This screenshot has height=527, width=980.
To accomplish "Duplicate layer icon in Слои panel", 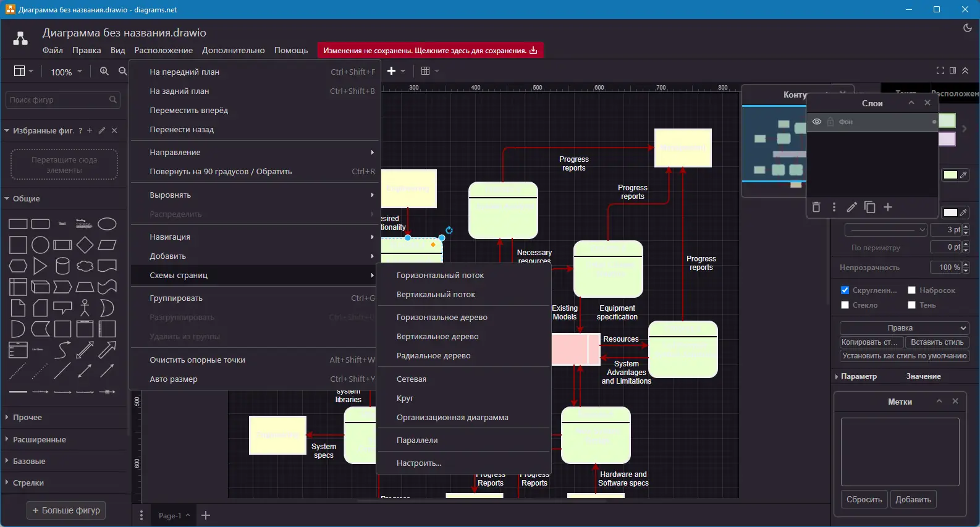I will pyautogui.click(x=869, y=207).
